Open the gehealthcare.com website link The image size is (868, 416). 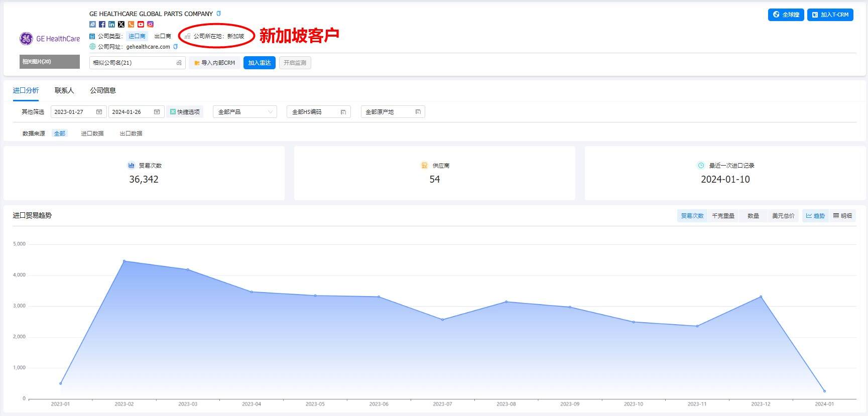tap(148, 47)
